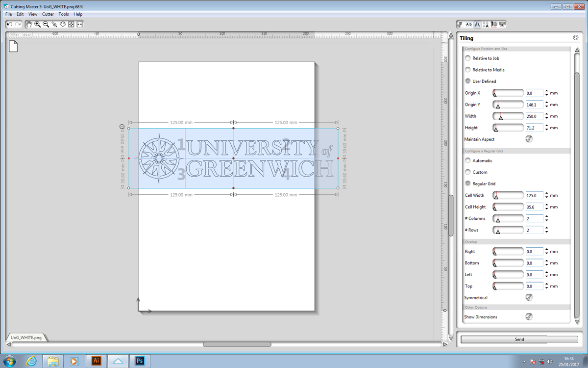The image size is (588, 368).
Task: Click the Width slider track
Action: click(508, 116)
